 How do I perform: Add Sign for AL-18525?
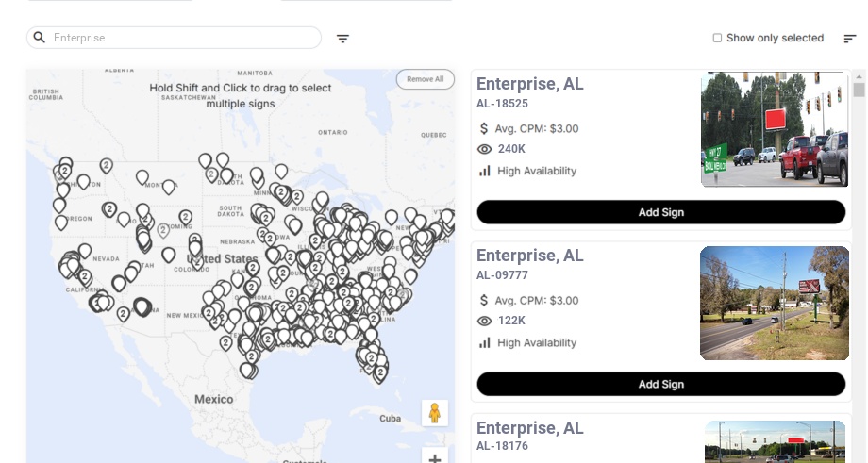click(661, 212)
